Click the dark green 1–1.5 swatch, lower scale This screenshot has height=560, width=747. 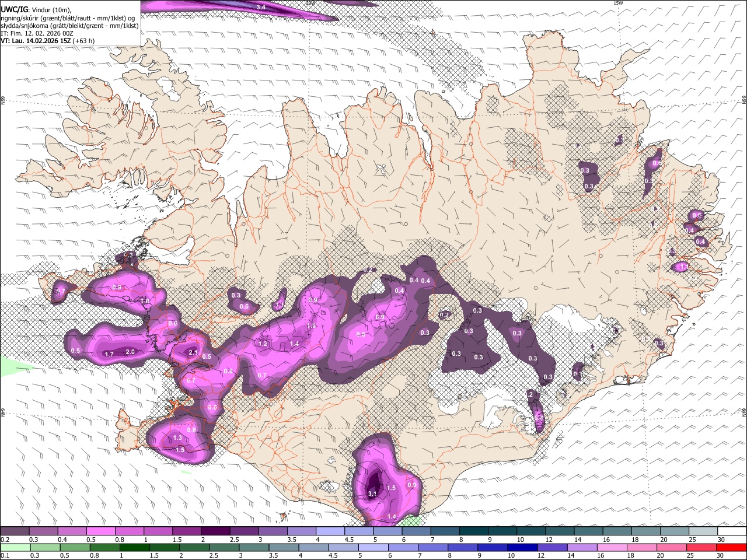point(135,547)
